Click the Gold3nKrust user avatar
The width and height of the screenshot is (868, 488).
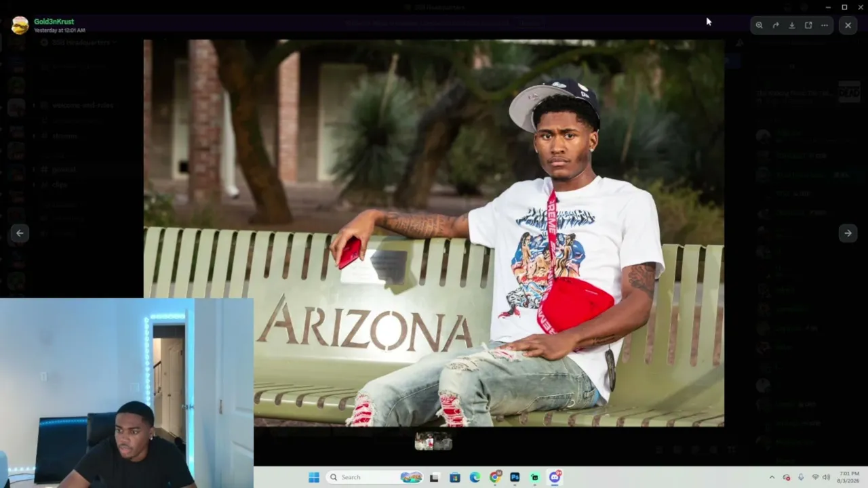pyautogui.click(x=20, y=26)
